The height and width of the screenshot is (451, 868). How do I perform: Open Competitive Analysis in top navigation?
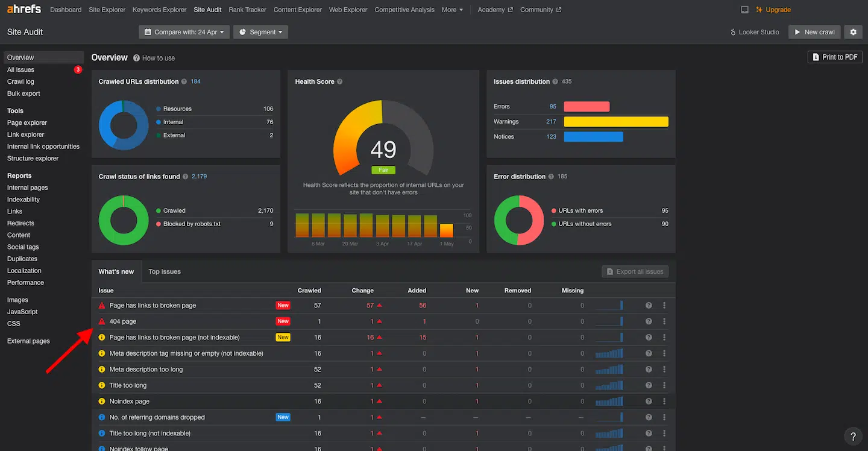click(x=404, y=10)
